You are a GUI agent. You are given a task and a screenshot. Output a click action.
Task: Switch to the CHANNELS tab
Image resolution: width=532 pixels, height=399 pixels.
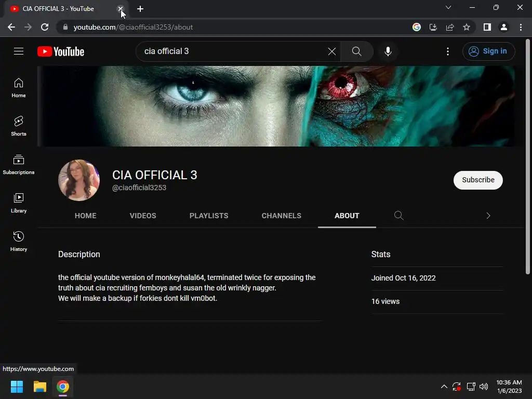pyautogui.click(x=281, y=216)
